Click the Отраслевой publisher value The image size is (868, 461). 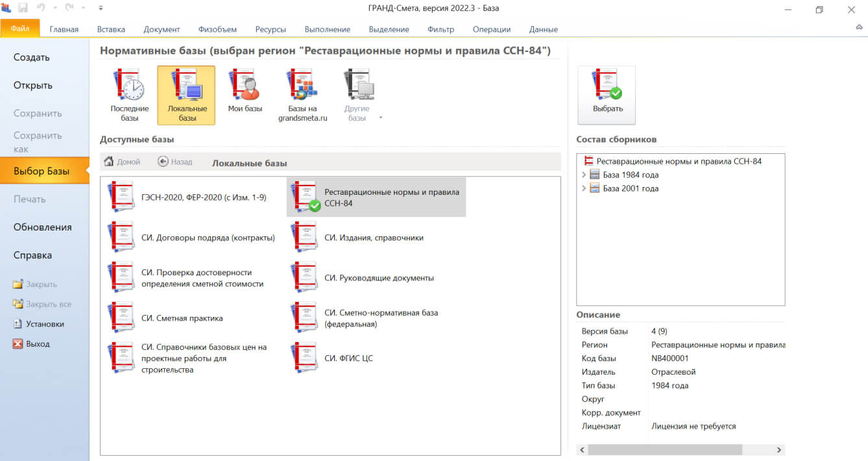point(673,372)
